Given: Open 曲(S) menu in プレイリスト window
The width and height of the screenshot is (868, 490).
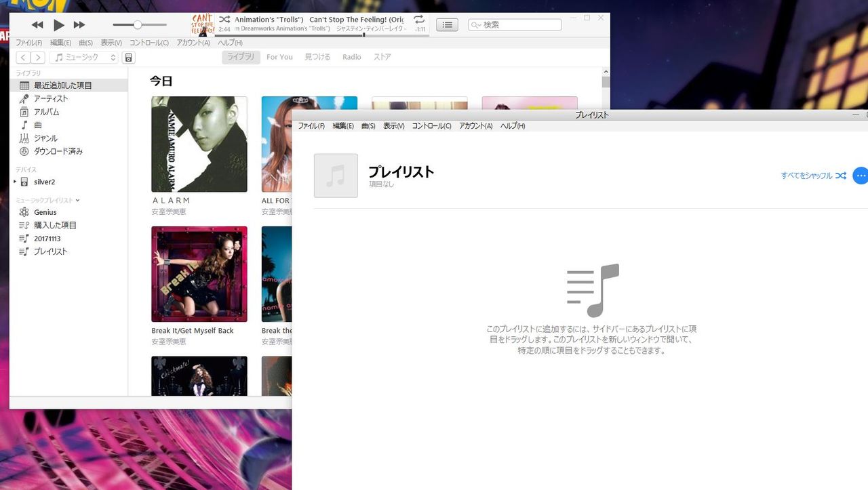Looking at the screenshot, I should 368,126.
